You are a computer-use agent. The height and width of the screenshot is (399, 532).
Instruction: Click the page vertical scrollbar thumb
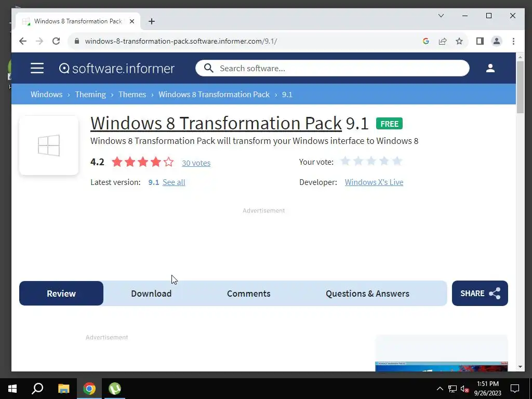[520, 87]
